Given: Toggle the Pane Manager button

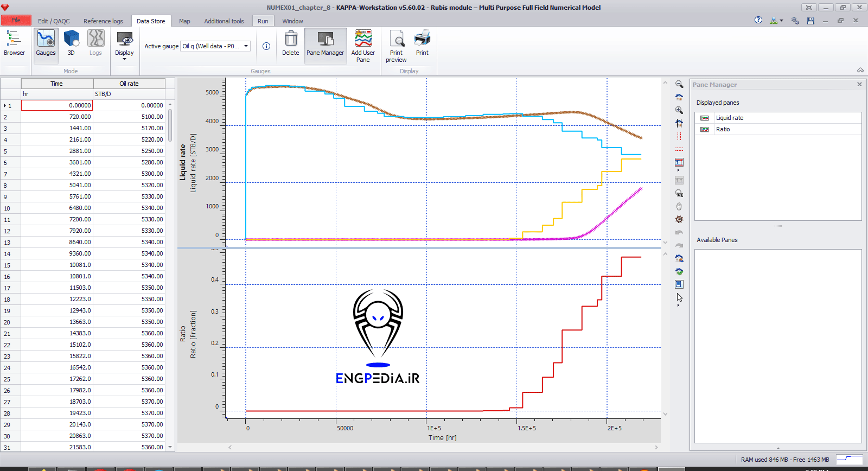Looking at the screenshot, I should (x=325, y=43).
